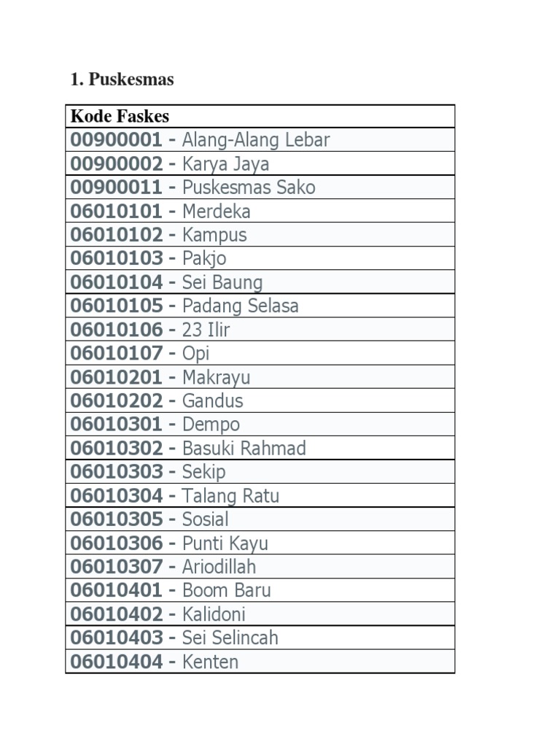Click the Boom Baru entry
Screen dimensions: 560x747
coord(226,590)
